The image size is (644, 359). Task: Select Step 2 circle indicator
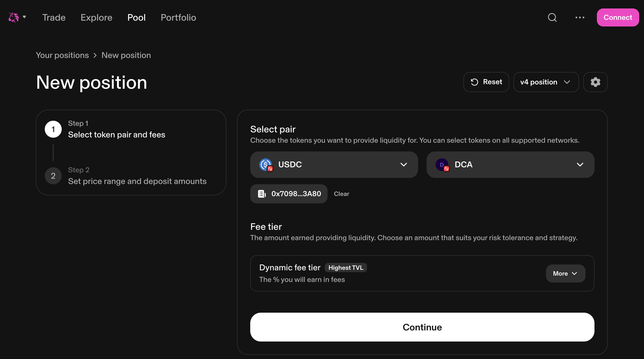[53, 176]
